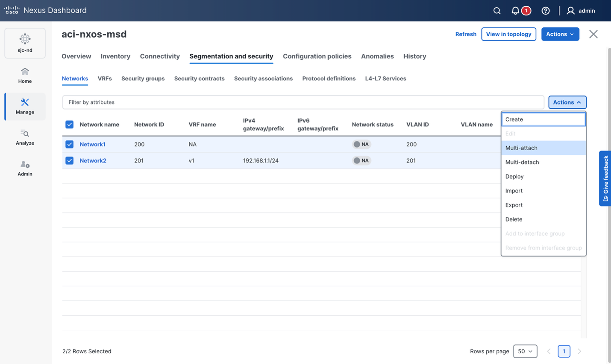Sort by Network ID column header
611x364 pixels.
click(x=149, y=125)
